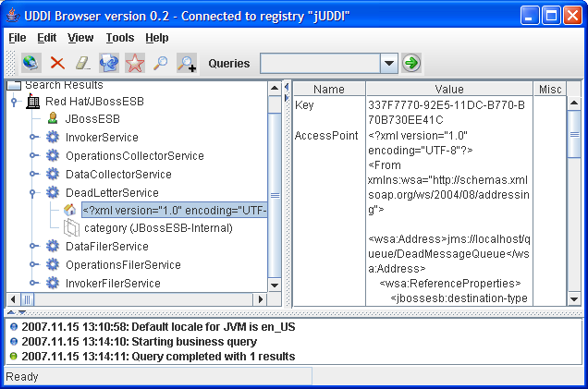Screen dimensions: 588x389
Task: Click tree horizontal scroll right arrow
Action: click(260, 299)
